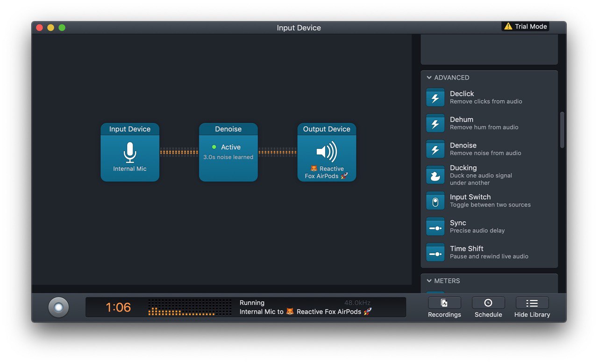Click the Running status text

pos(252,303)
